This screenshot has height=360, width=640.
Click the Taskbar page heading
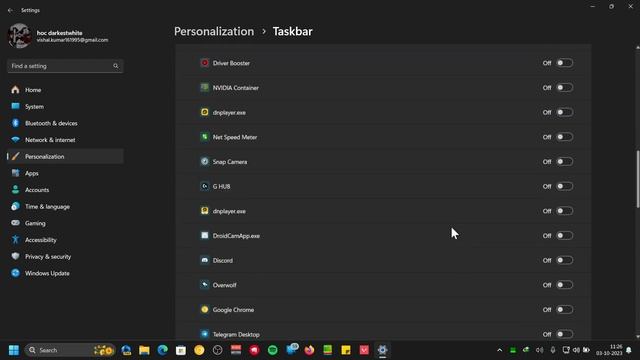point(293,31)
